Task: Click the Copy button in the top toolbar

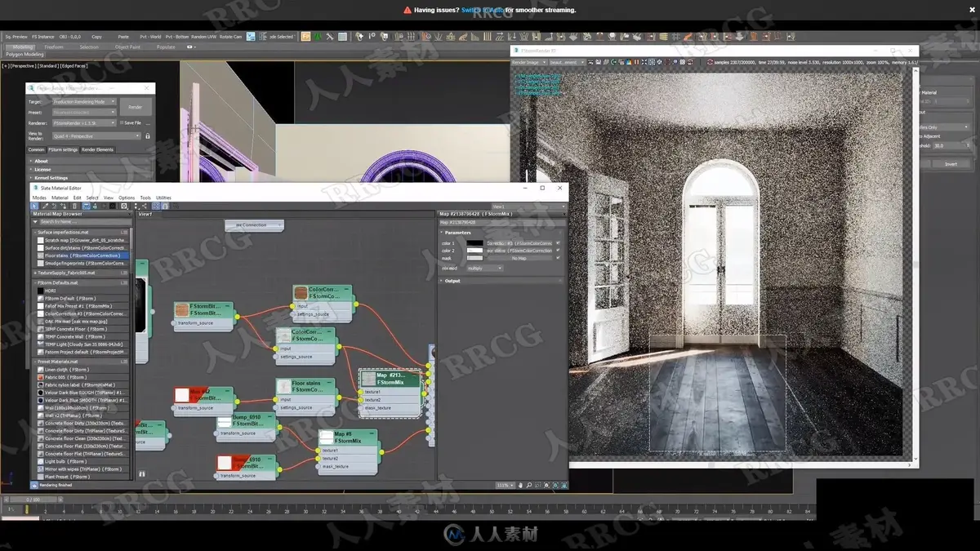Action: (97, 37)
